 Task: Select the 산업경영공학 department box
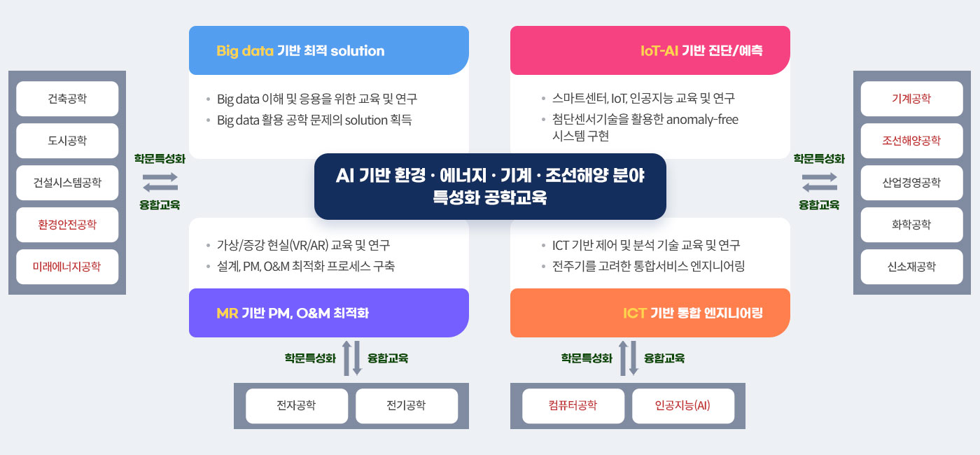[x=911, y=183]
